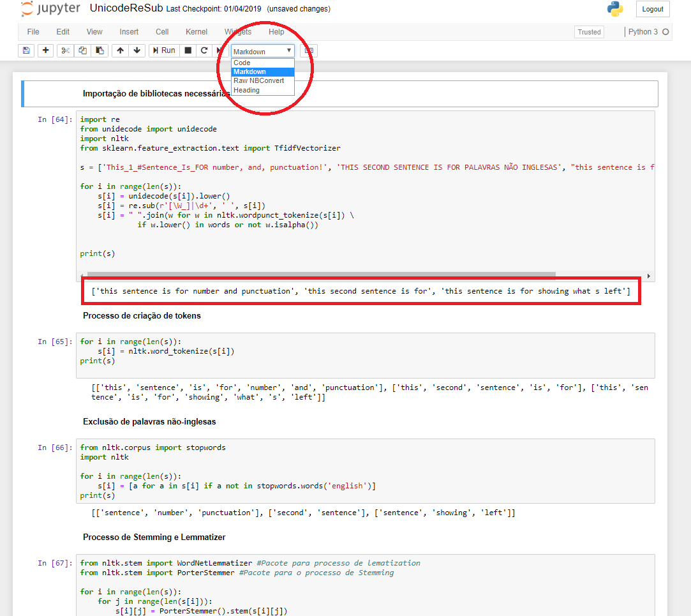Insert a new cell below with plus icon

45,50
